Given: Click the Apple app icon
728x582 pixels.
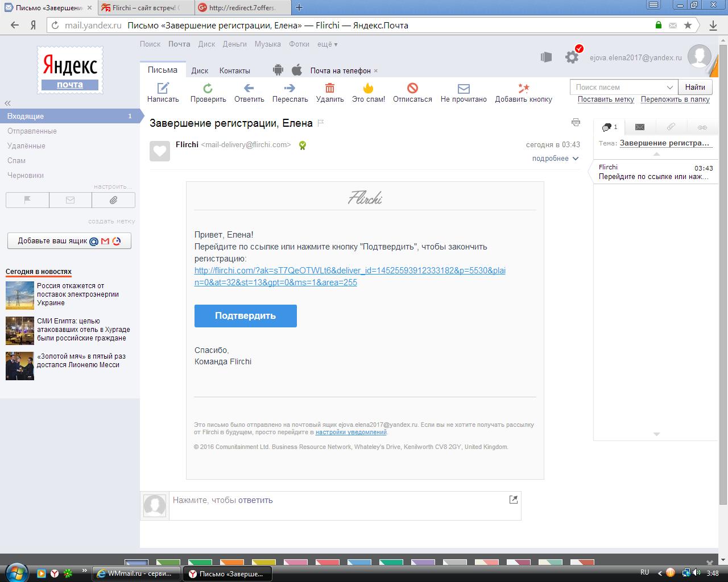Looking at the screenshot, I should [x=296, y=70].
